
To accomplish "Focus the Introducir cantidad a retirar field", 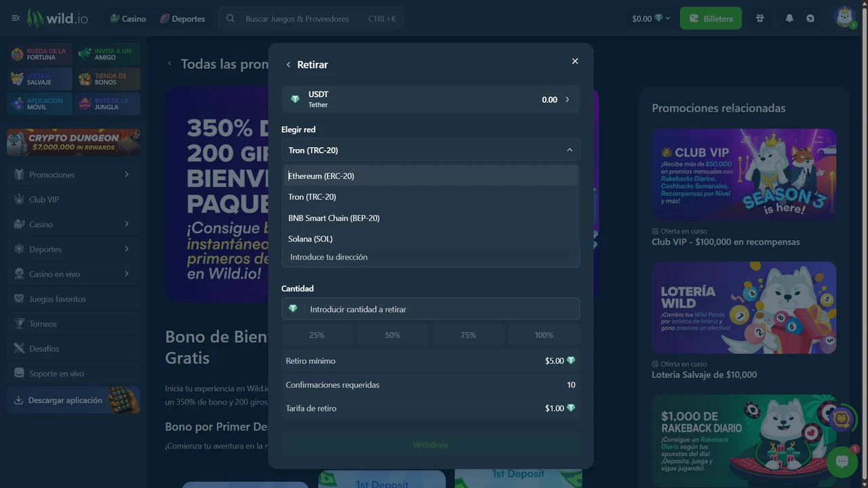I will pos(431,309).
